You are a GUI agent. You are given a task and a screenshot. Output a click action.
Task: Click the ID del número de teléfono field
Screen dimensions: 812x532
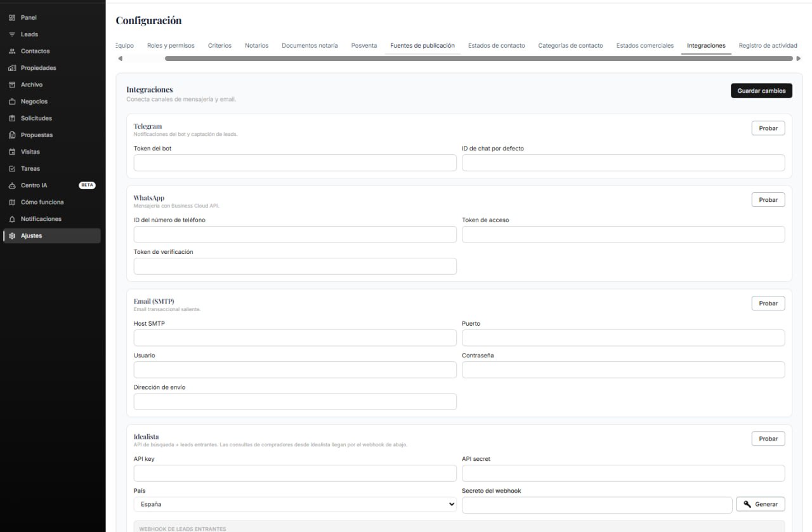click(x=295, y=234)
